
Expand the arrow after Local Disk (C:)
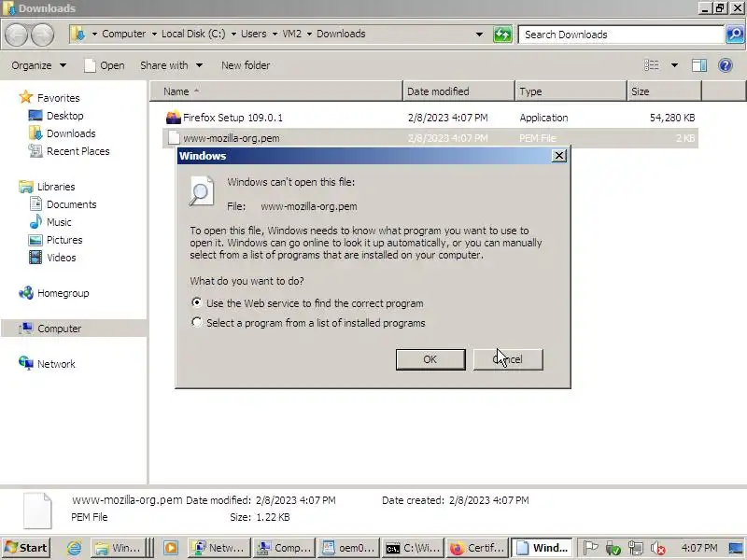233,35
